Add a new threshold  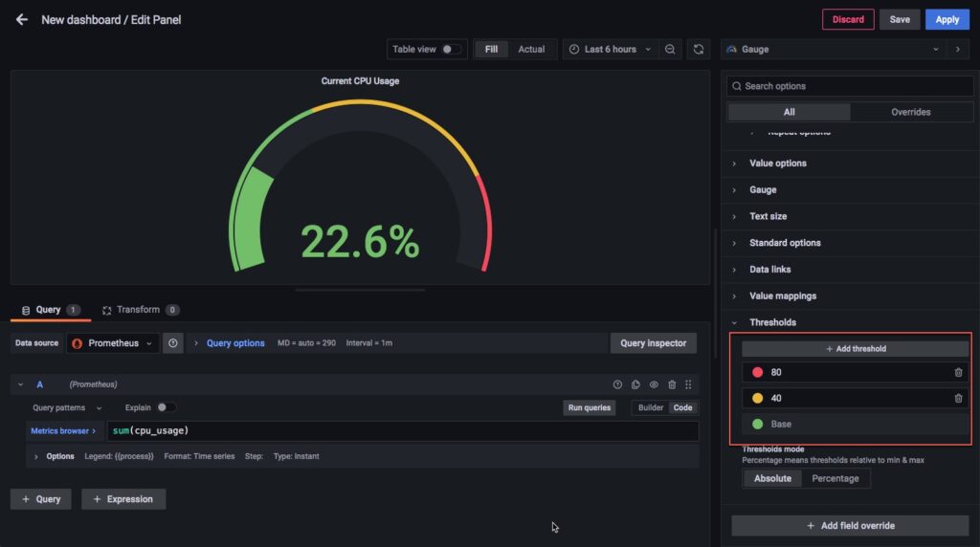(856, 349)
